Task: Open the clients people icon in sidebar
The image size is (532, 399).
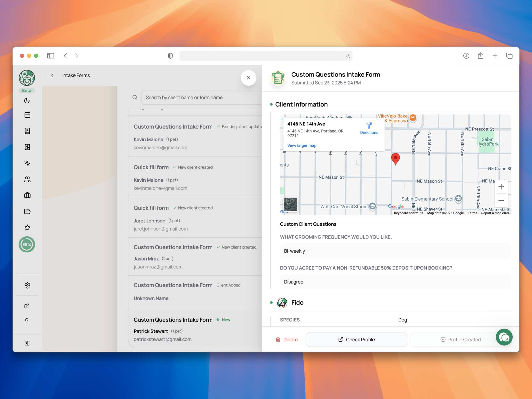Action: click(27, 179)
